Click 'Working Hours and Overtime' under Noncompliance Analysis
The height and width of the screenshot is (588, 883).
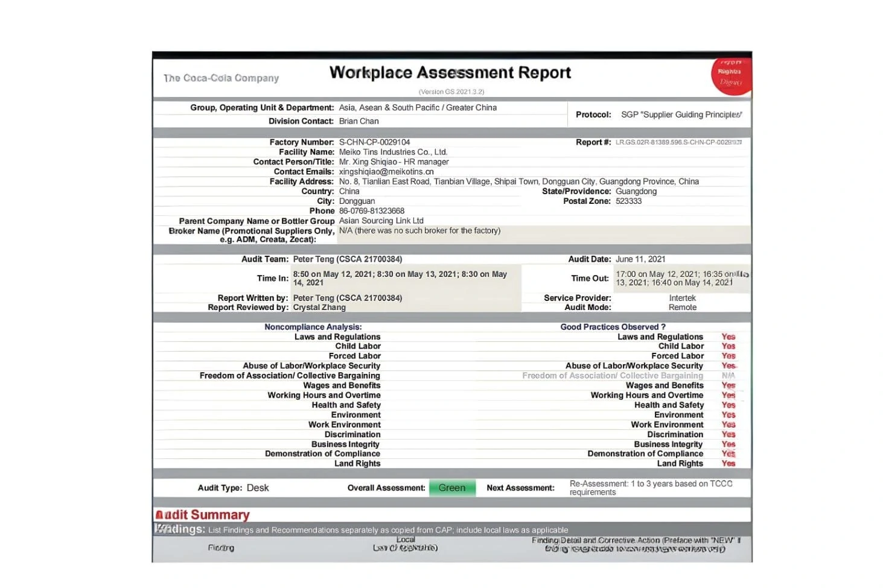324,395
